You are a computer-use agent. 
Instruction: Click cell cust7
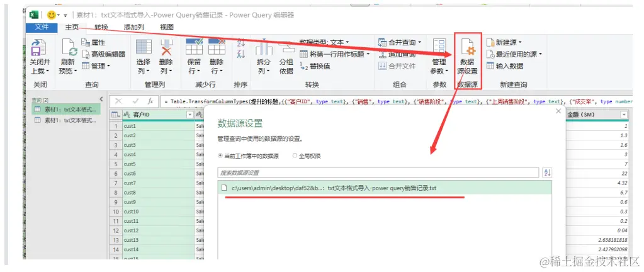[159, 183]
